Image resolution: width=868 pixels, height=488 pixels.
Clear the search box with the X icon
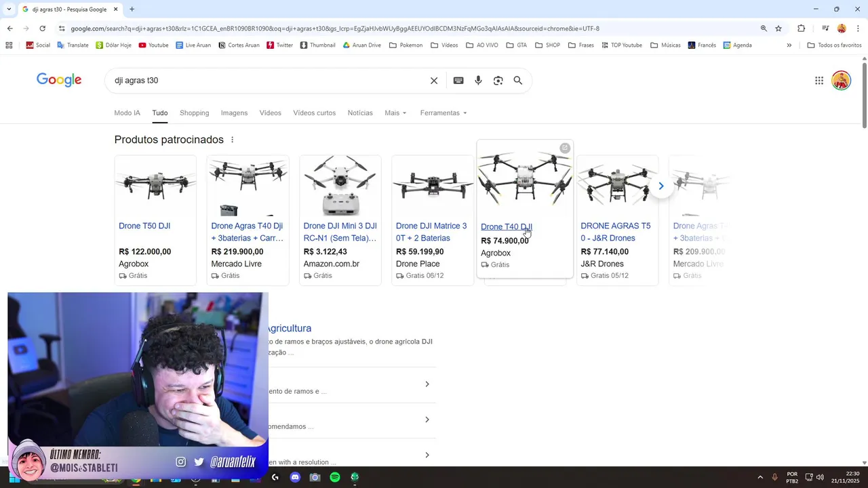tap(434, 81)
